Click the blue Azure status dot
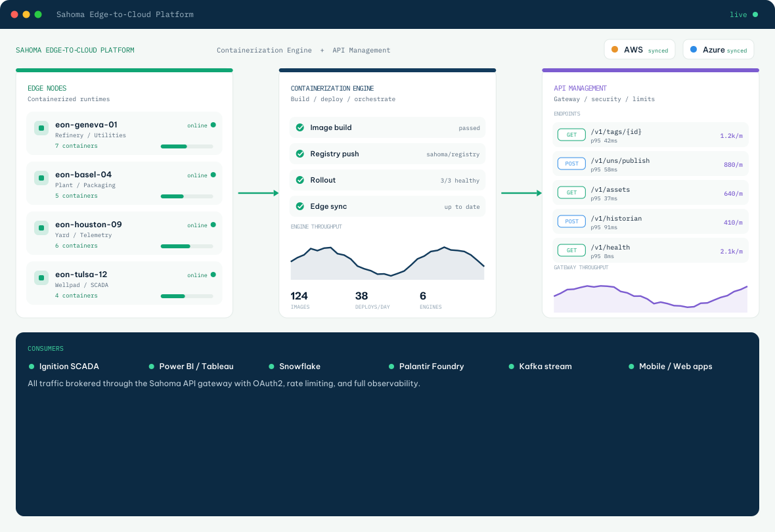 click(694, 49)
